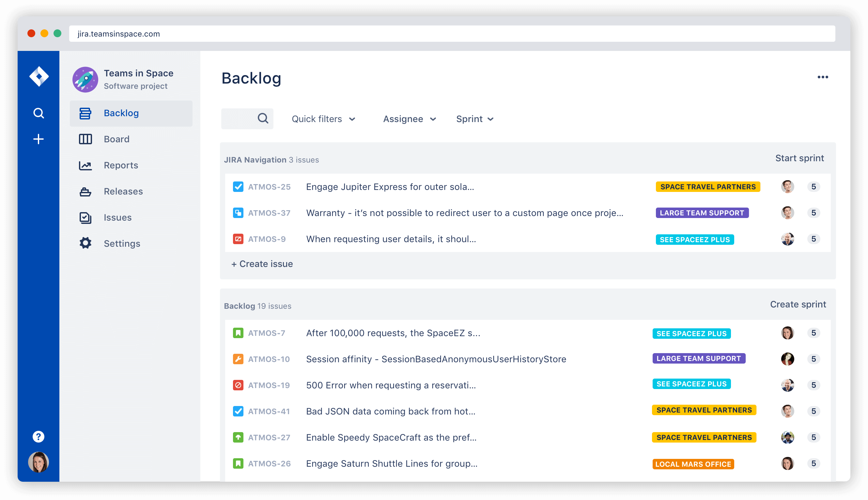The width and height of the screenshot is (868, 500).
Task: Click the global create plus icon
Action: coord(38,139)
